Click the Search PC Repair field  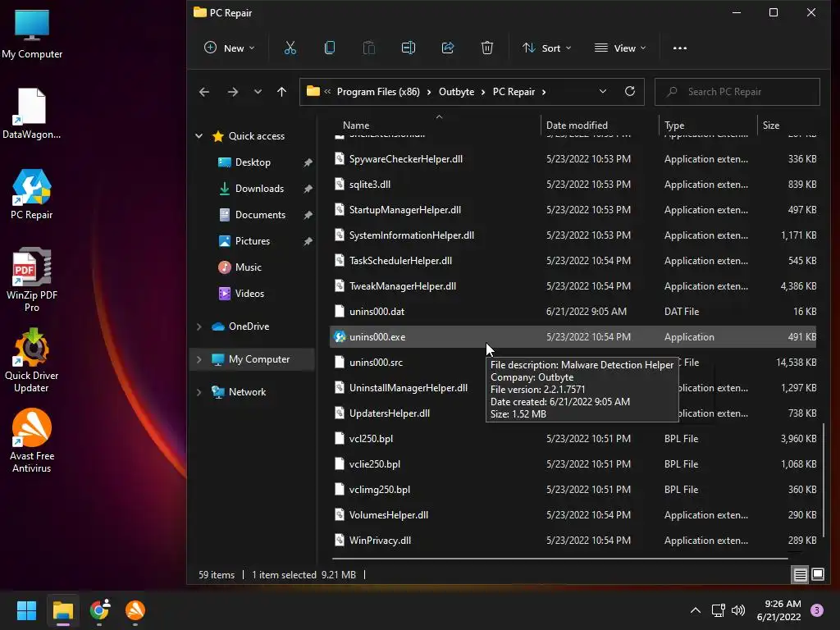[x=737, y=92]
